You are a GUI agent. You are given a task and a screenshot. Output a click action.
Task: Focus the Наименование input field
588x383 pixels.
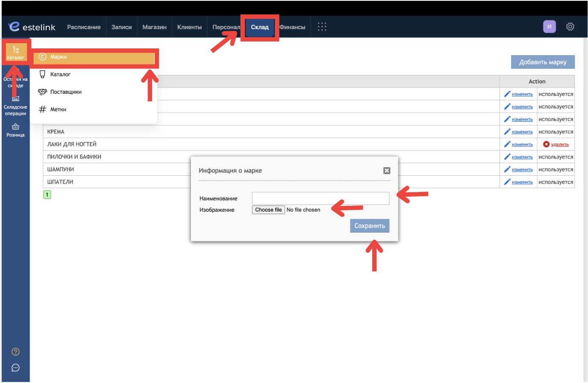[x=320, y=198]
